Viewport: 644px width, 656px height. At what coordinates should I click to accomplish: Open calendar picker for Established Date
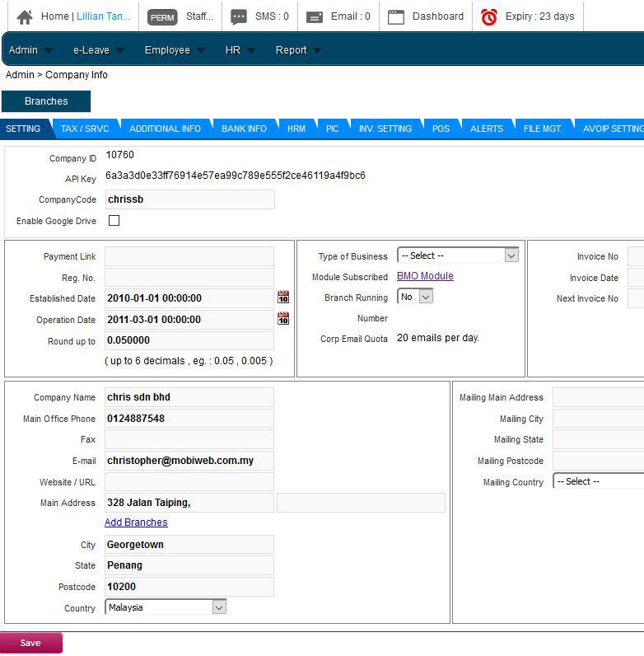(283, 297)
